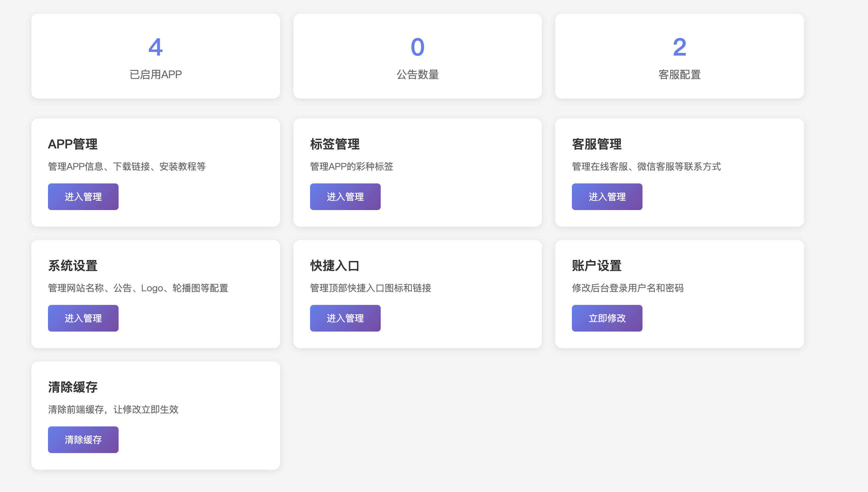Click the 标签管理 card title
868x492 pixels.
point(335,144)
